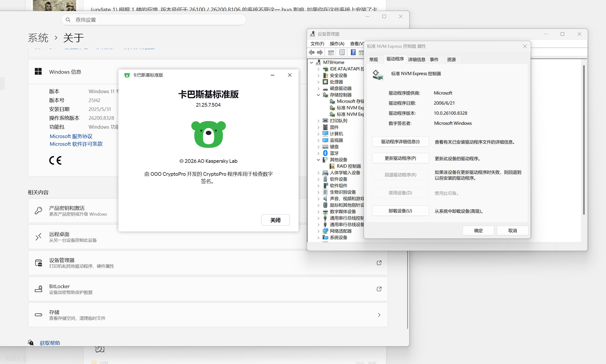Click the show/hide console tree toolbar icon
This screenshot has height=364, width=606.
pyautogui.click(x=331, y=52)
